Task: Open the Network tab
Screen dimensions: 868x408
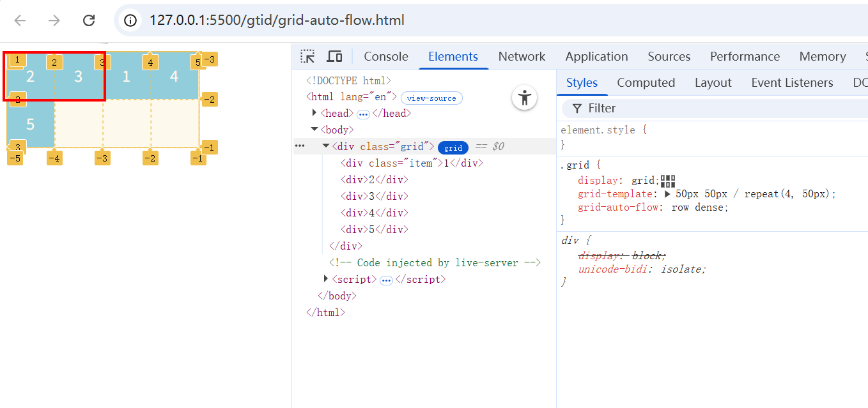Action: coord(522,56)
